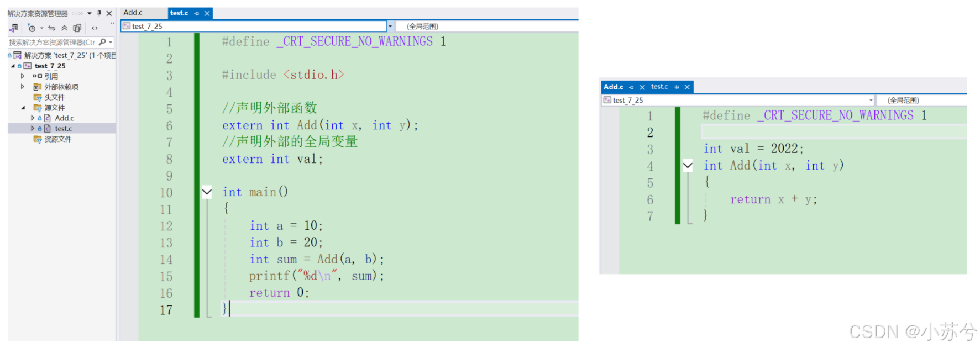The width and height of the screenshot is (980, 348).
Task: Click show all files icon
Action: coord(77,28)
